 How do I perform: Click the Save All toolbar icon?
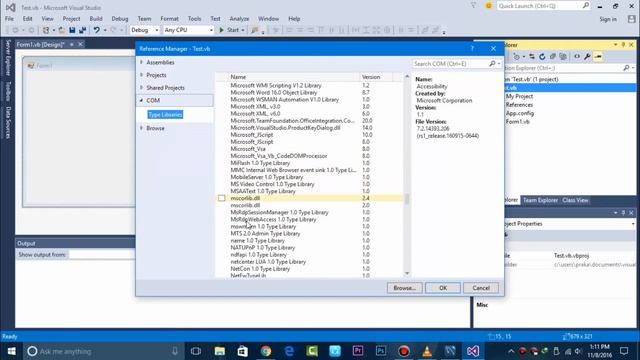tap(82, 30)
